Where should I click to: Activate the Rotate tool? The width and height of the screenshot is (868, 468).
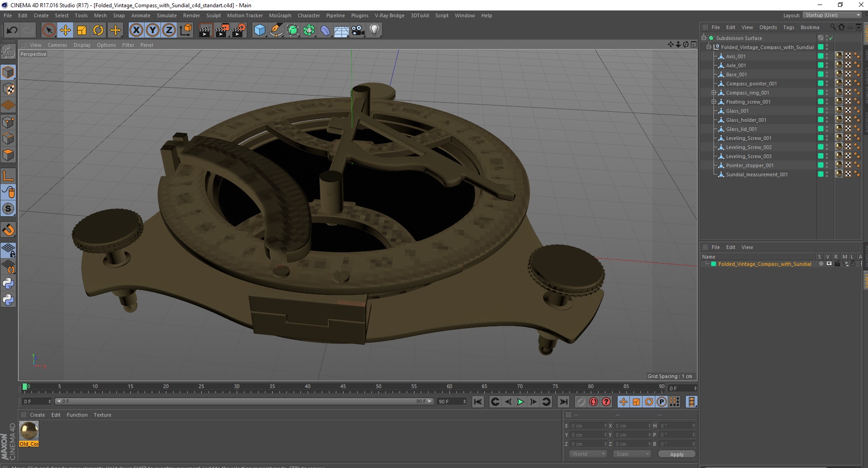pos(98,30)
